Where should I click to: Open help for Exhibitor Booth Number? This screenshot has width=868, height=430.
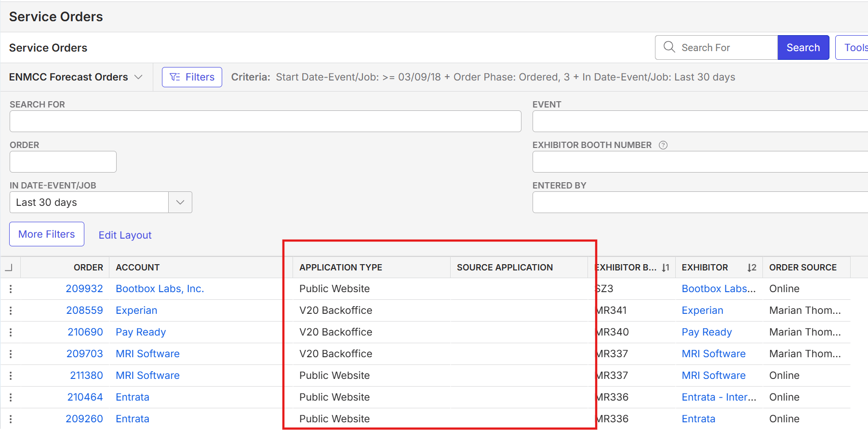tap(663, 145)
